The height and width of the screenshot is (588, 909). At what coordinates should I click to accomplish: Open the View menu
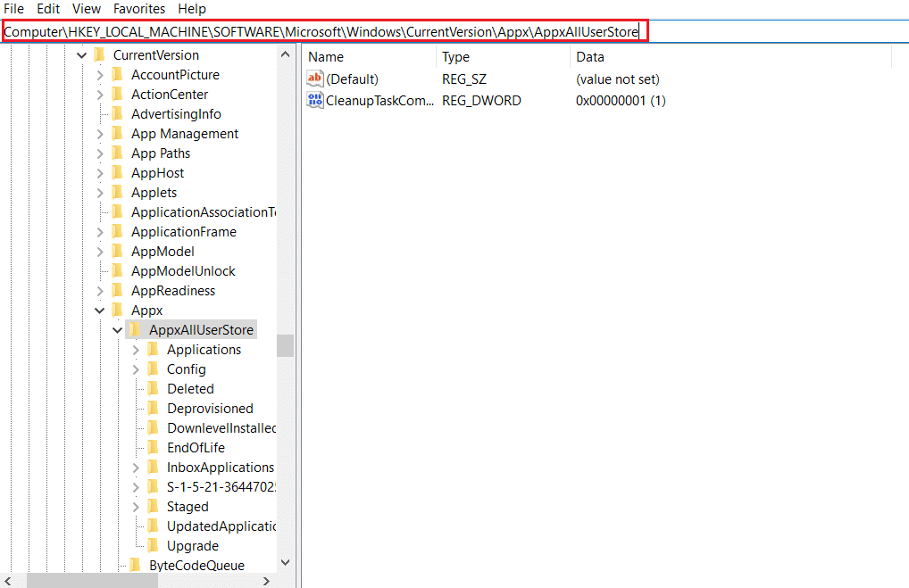pyautogui.click(x=87, y=9)
